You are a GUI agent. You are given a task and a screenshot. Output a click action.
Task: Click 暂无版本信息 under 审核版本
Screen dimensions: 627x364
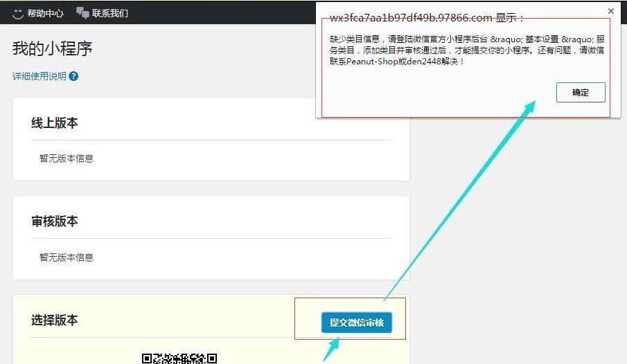pyautogui.click(x=67, y=257)
